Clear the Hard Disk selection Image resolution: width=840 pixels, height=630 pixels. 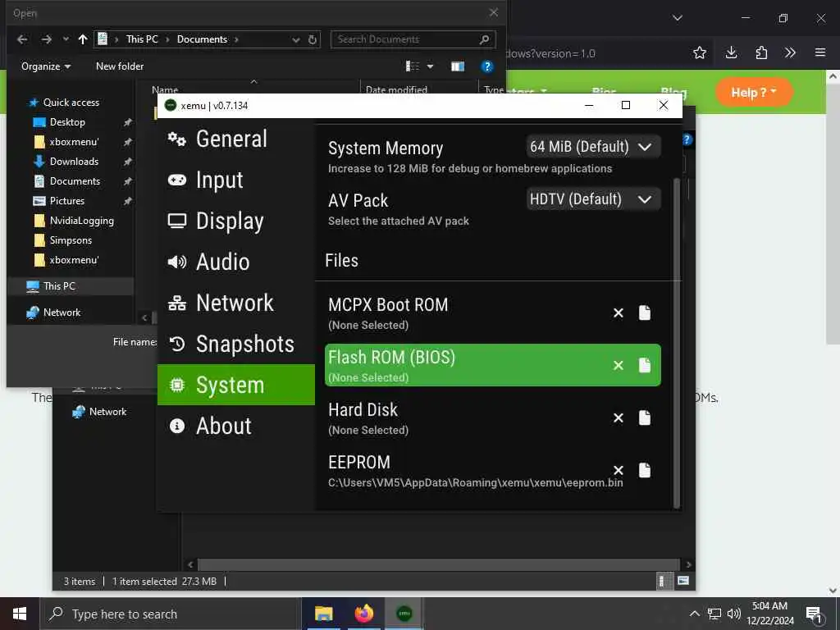(619, 418)
